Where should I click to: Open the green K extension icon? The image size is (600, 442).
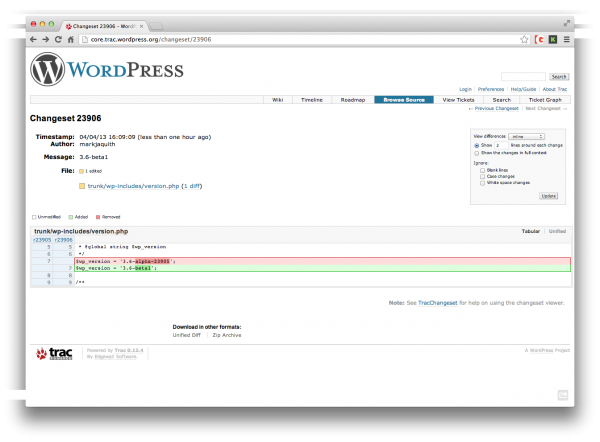point(553,39)
